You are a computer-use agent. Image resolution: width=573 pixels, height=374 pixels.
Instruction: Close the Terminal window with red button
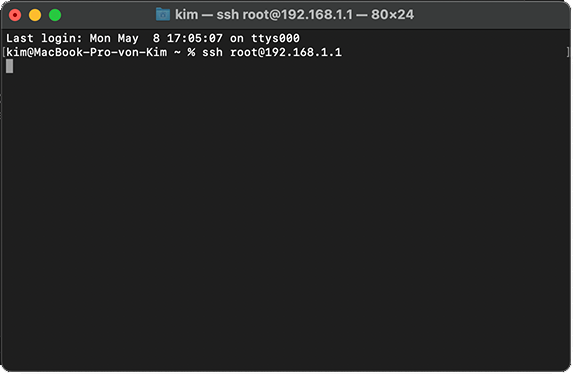pos(15,15)
